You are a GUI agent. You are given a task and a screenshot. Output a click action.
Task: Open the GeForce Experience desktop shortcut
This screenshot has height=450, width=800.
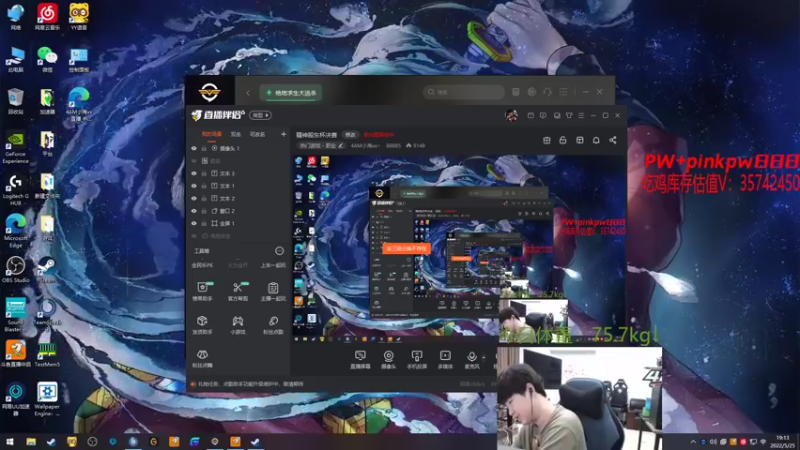click(x=15, y=147)
